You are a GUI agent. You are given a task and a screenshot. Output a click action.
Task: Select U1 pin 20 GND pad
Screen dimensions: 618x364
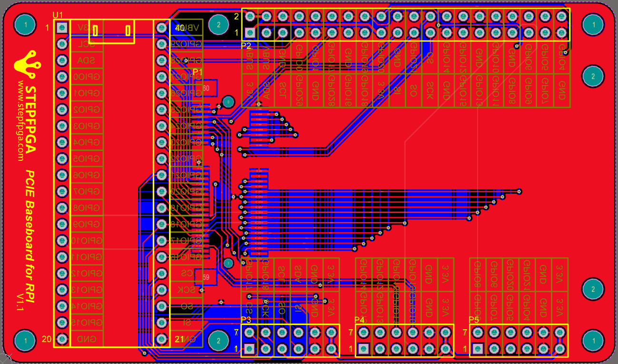tap(62, 339)
